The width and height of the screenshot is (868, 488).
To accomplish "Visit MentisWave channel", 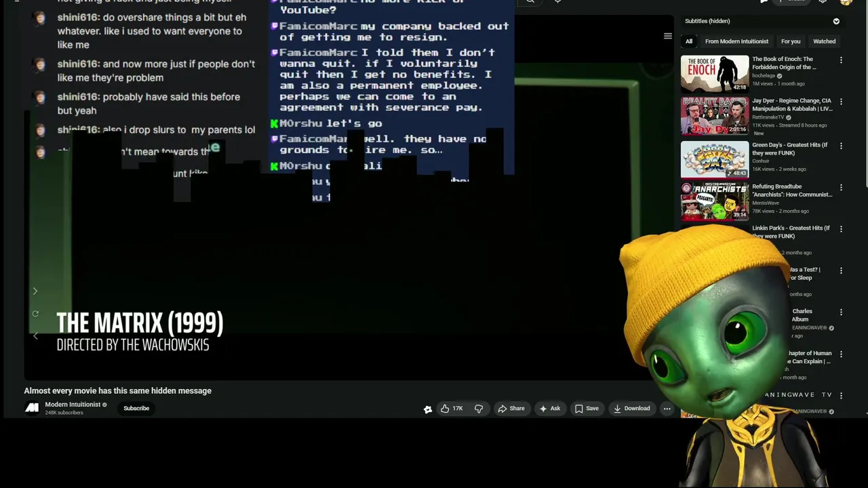I will pos(766,203).
